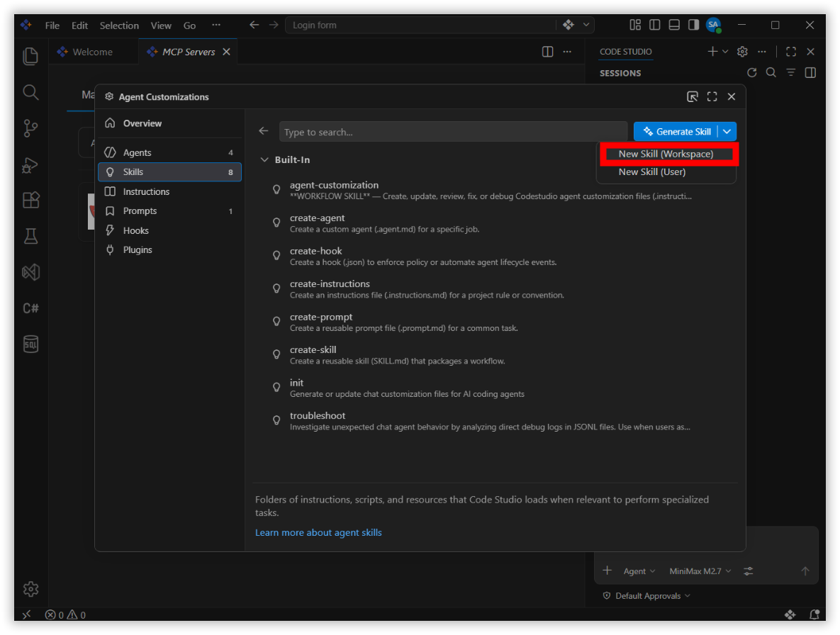Switch to the Welcome tab
This screenshot has width=840, height=635.
93,52
